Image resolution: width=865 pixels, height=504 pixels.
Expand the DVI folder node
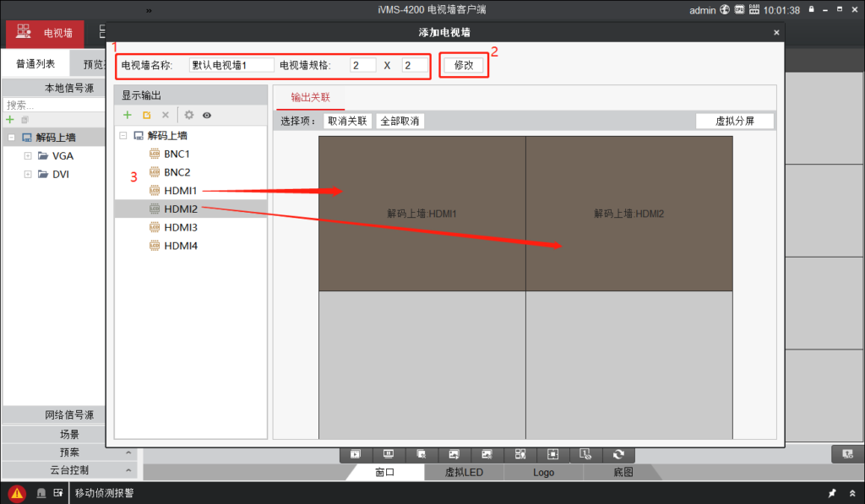click(x=28, y=175)
